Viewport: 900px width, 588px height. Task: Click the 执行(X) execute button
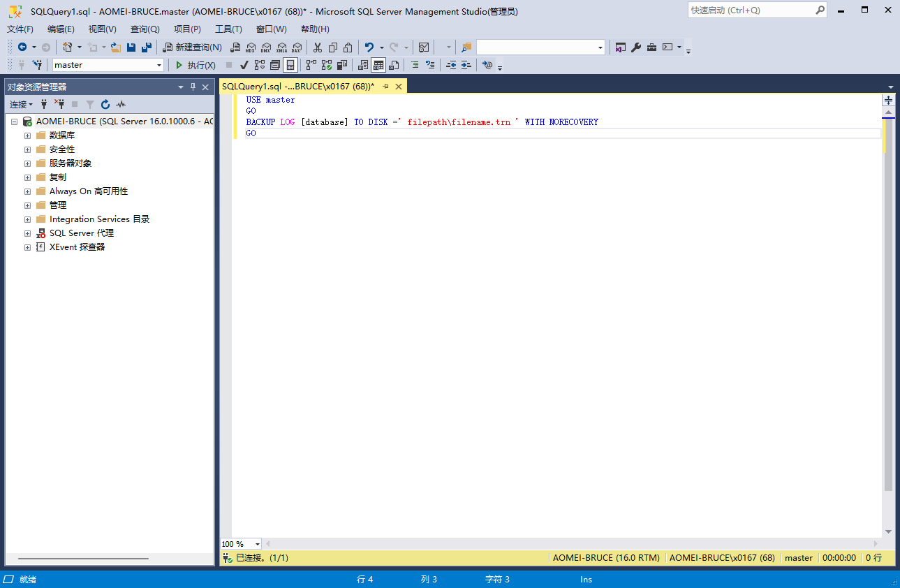click(196, 65)
